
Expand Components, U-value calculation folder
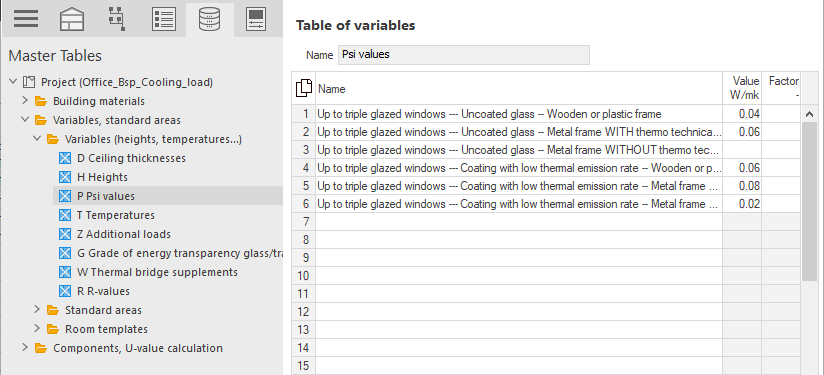25,348
